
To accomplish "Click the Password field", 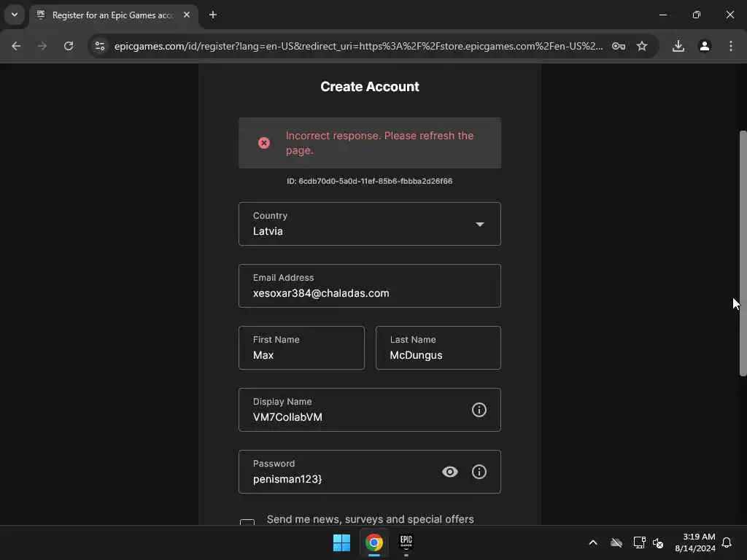I will tap(370, 472).
